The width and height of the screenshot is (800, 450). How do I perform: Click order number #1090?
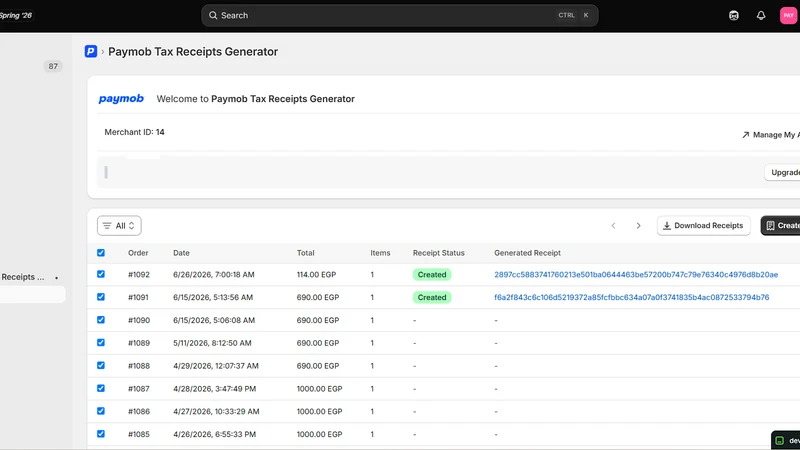tap(139, 320)
